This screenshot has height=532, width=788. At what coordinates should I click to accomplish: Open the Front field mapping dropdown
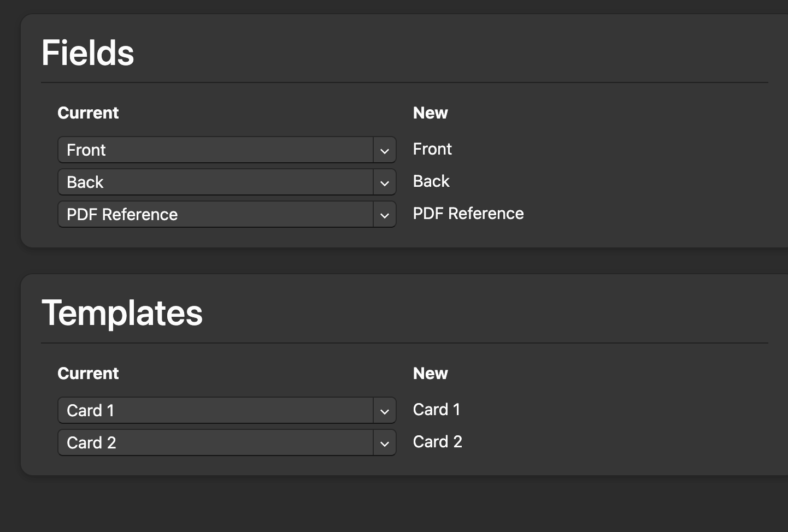click(x=216, y=150)
